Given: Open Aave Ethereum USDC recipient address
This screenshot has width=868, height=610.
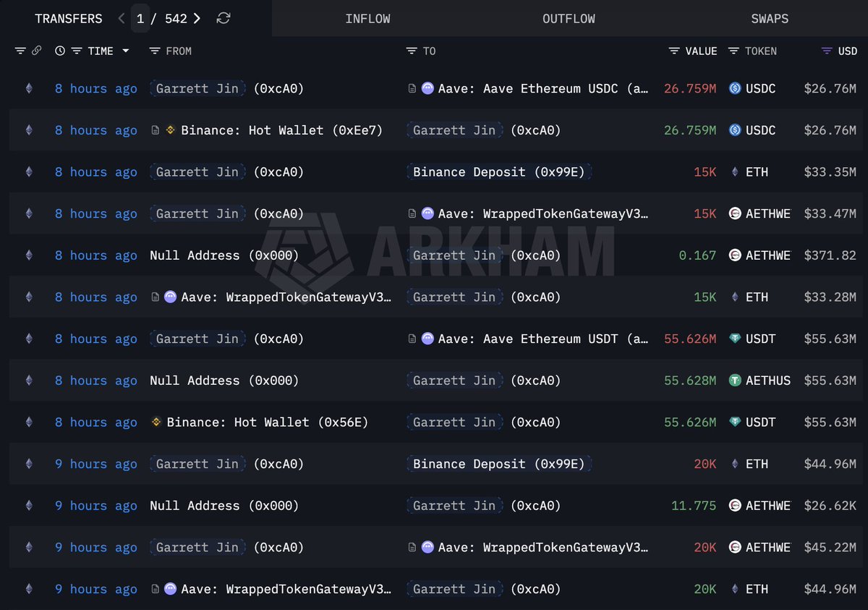Looking at the screenshot, I should pyautogui.click(x=543, y=88).
